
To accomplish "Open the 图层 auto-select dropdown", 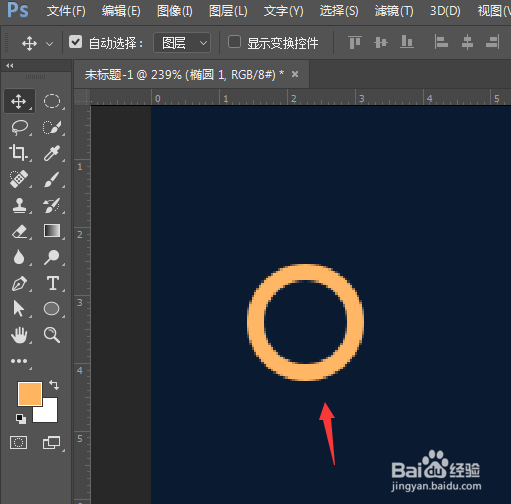I will click(182, 43).
